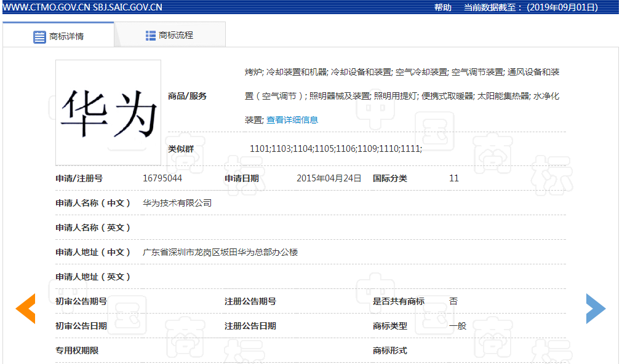Select goods text starting with 烤炉; 冷却装置和机器
The height and width of the screenshot is (364, 622).
tap(402, 96)
